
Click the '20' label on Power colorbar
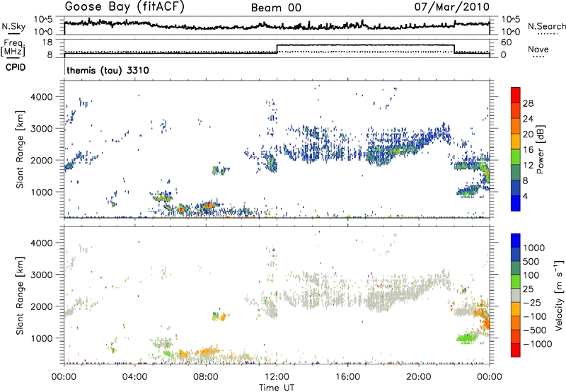click(x=528, y=134)
